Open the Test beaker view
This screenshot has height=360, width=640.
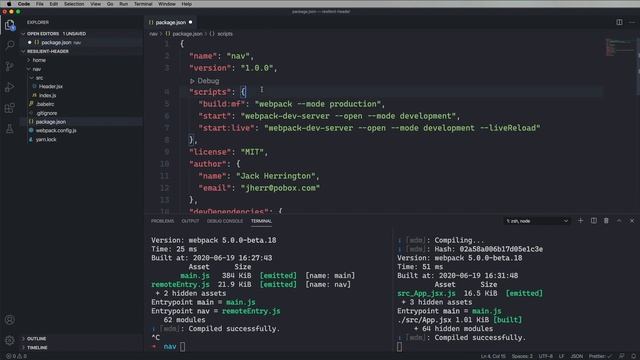(x=10, y=129)
